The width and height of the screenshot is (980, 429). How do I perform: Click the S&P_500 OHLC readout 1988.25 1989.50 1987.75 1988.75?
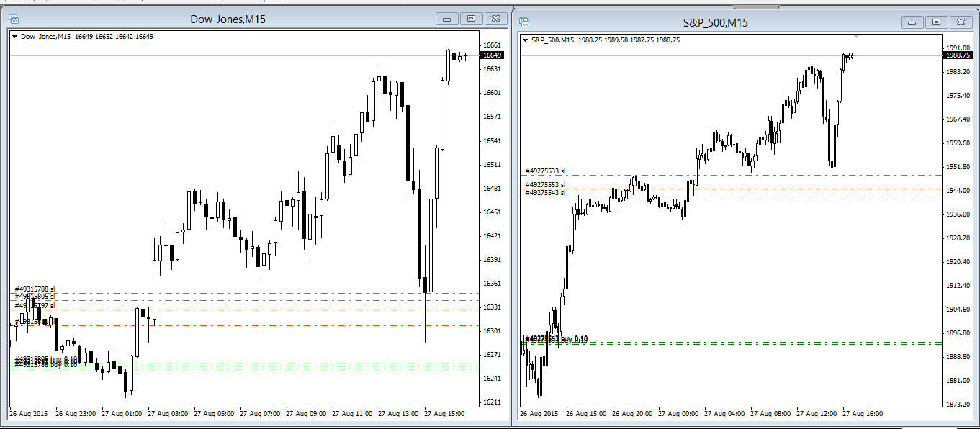629,40
